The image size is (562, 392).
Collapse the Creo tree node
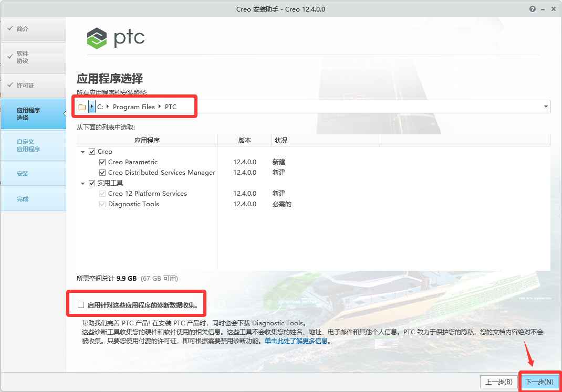click(x=82, y=151)
